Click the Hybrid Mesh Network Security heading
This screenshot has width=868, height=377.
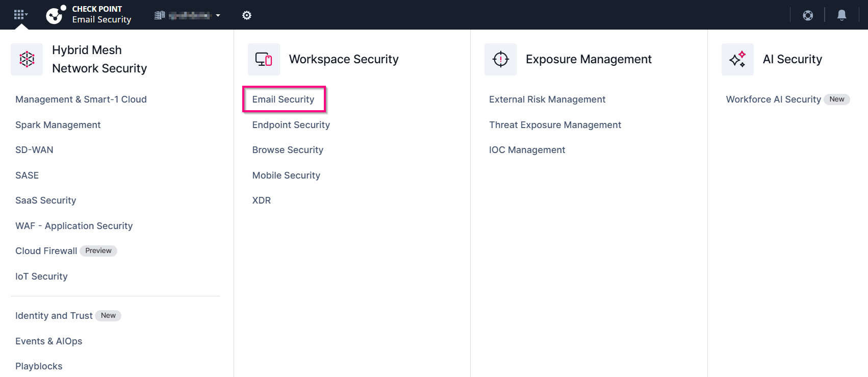point(99,59)
